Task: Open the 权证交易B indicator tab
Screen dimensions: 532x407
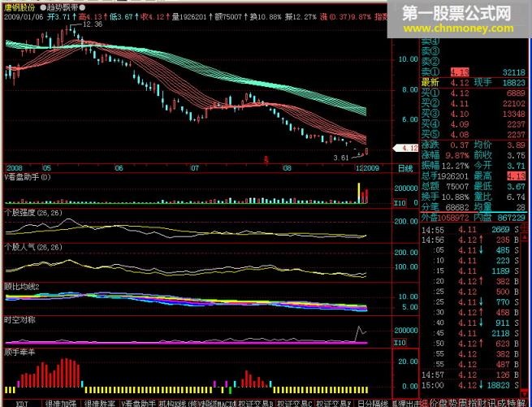Action: click(x=256, y=404)
